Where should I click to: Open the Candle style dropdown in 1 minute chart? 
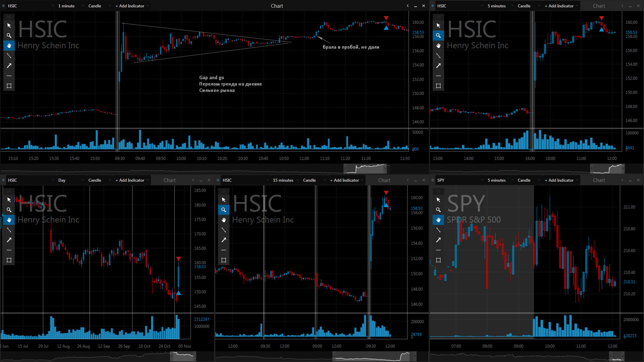[x=99, y=6]
